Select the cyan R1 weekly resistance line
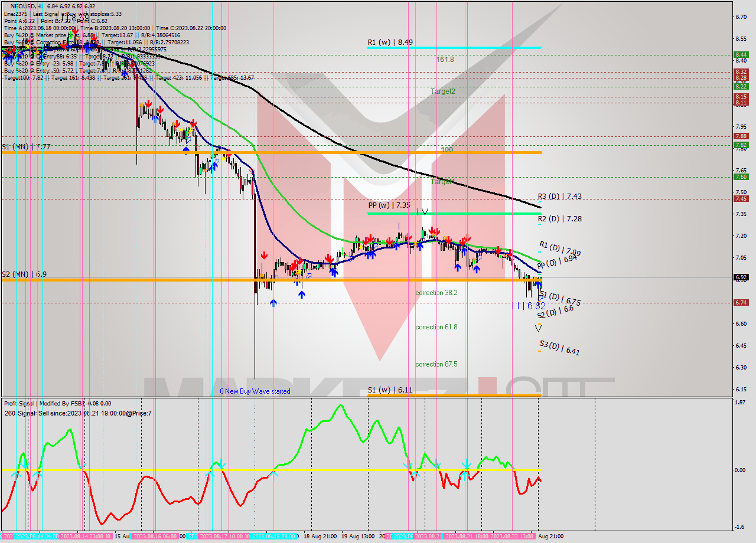Viewport: 756px width, 543px height. point(454,48)
